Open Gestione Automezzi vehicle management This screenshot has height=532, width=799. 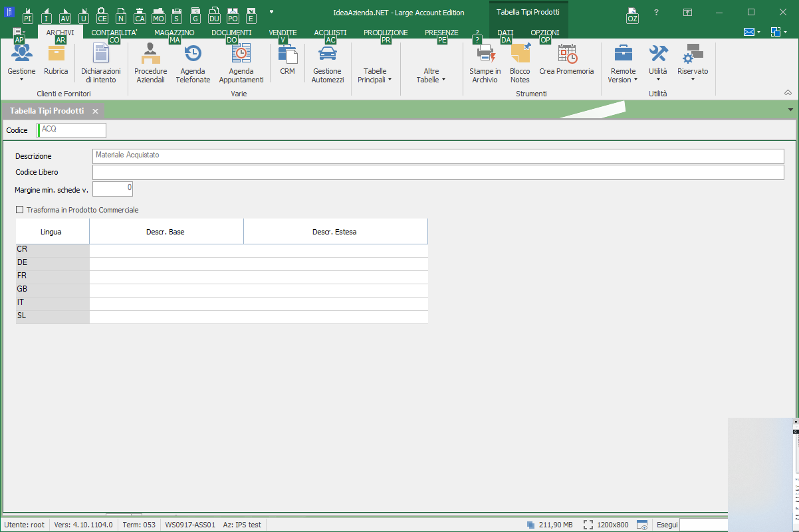(x=327, y=62)
